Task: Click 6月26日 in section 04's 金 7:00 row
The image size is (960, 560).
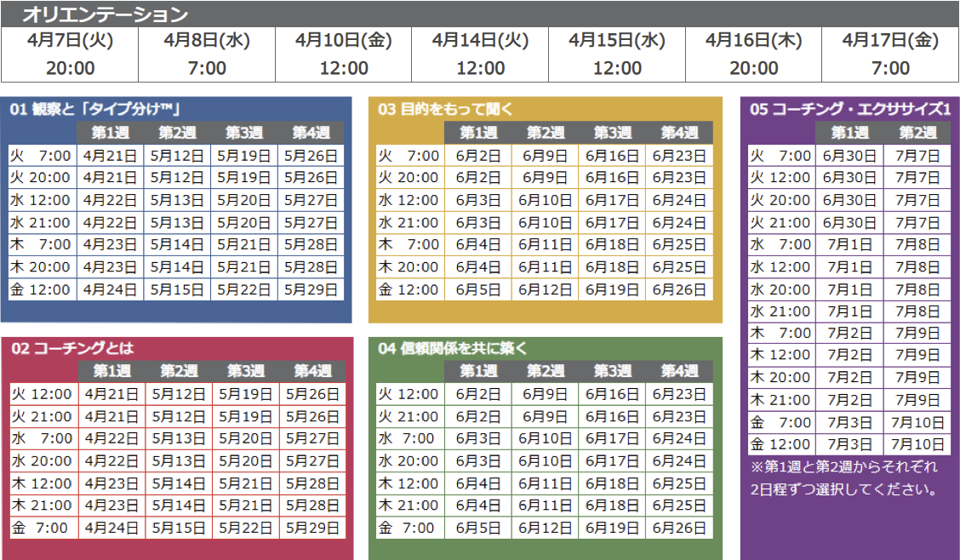Action: (x=679, y=528)
